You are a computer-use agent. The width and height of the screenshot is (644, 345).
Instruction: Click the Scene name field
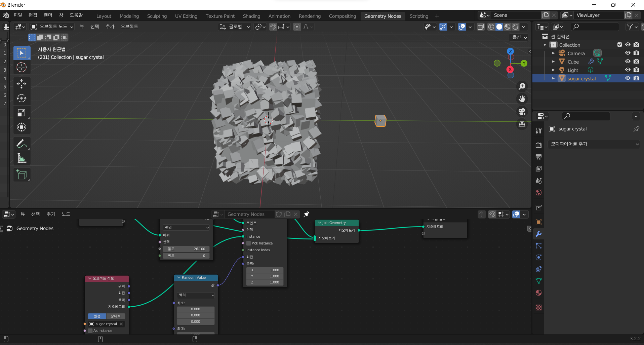[x=516, y=15]
